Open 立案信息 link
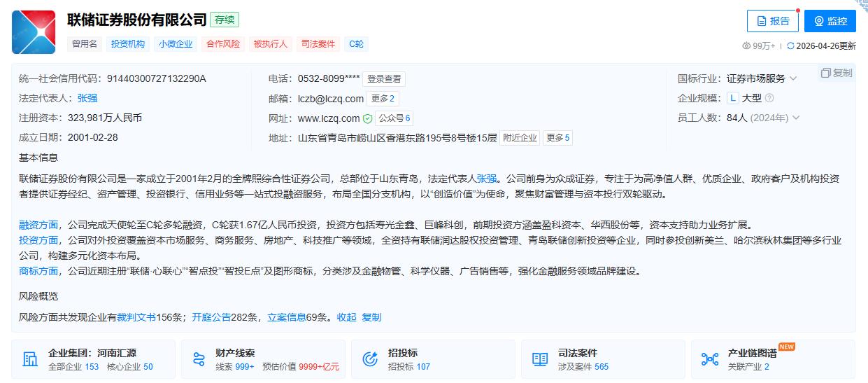 click(x=287, y=317)
